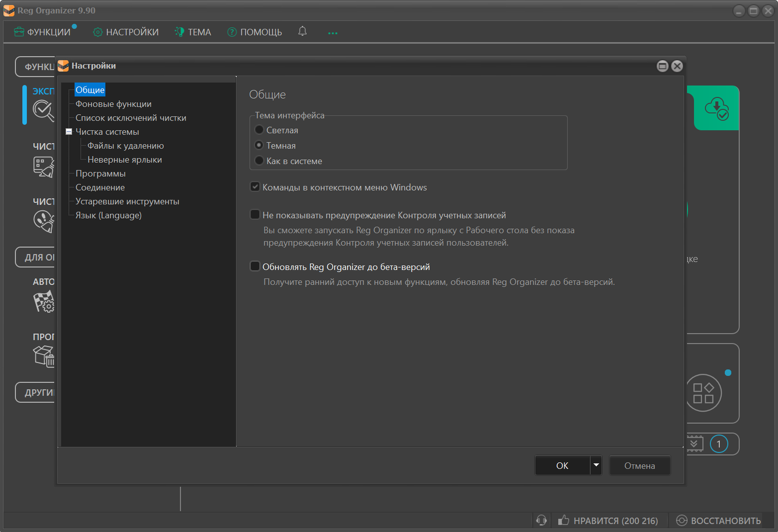
Task: Collapse the Чистка системы tree node
Action: 69,132
